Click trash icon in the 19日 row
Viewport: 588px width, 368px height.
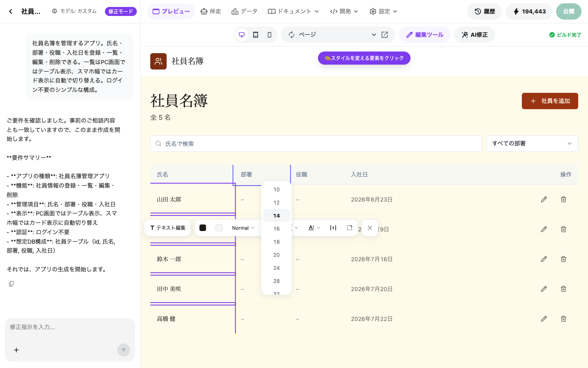click(563, 229)
